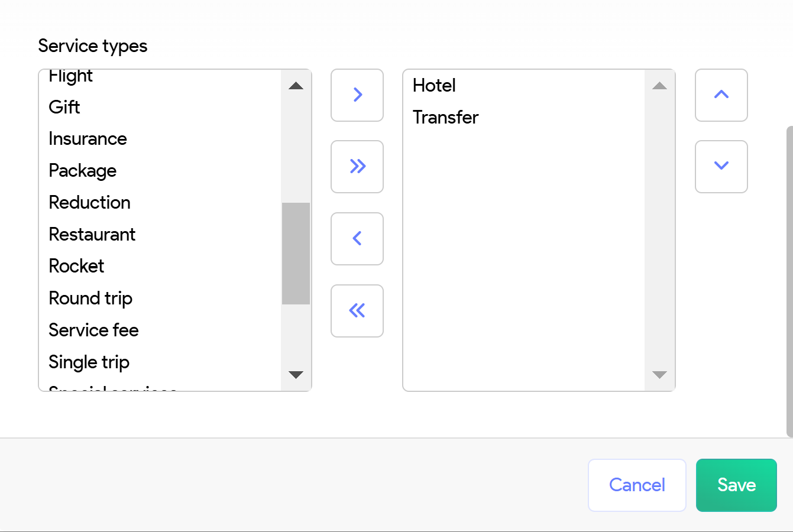This screenshot has width=793, height=532.
Task: Pick Round trip from available types
Action: 90,299
